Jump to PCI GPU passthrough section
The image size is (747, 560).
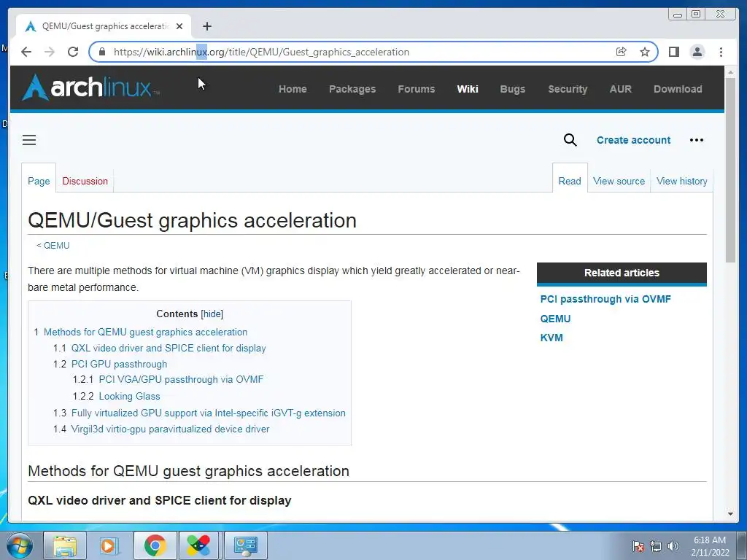[119, 365]
